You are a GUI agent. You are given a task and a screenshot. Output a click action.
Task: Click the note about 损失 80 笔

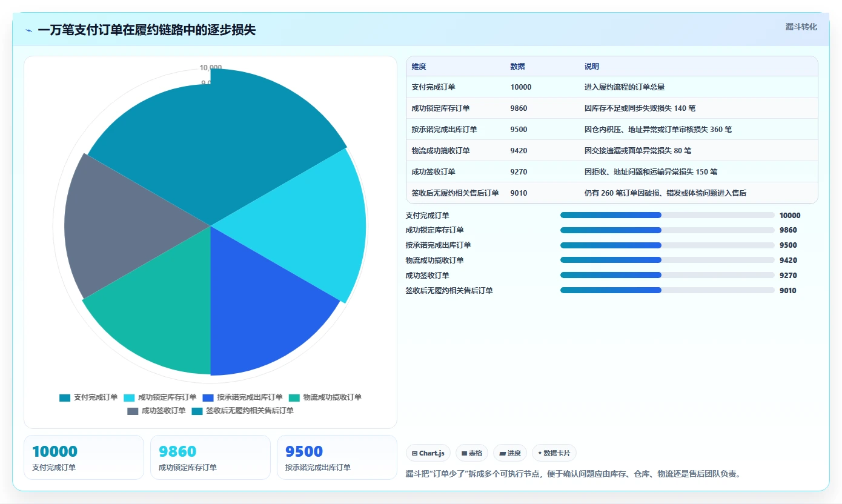point(637,151)
